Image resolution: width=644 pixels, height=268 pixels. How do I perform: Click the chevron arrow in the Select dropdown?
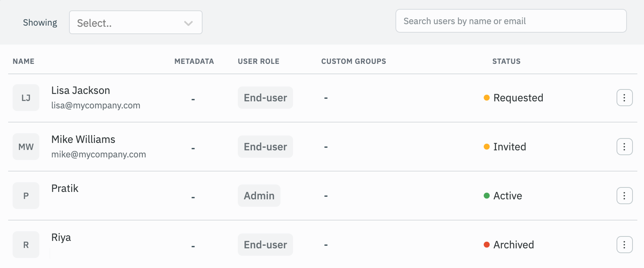click(x=188, y=23)
